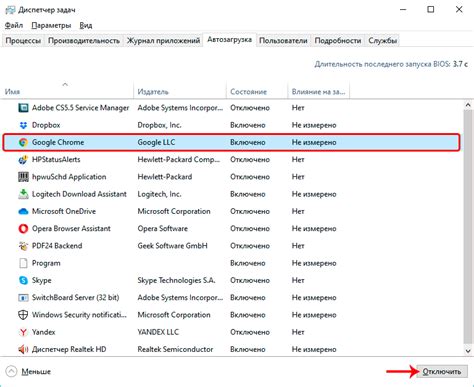The width and height of the screenshot is (474, 387).
Task: Select the Dropbox row name
Action: [x=46, y=125]
